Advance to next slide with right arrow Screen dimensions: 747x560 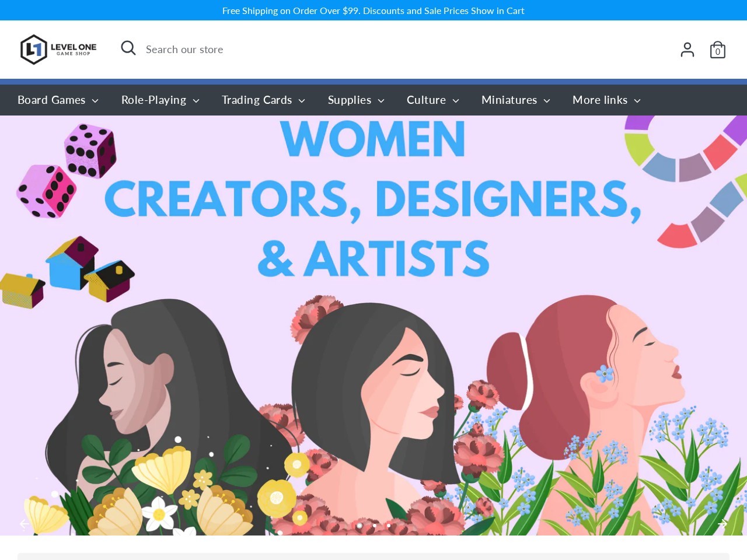[722, 524]
